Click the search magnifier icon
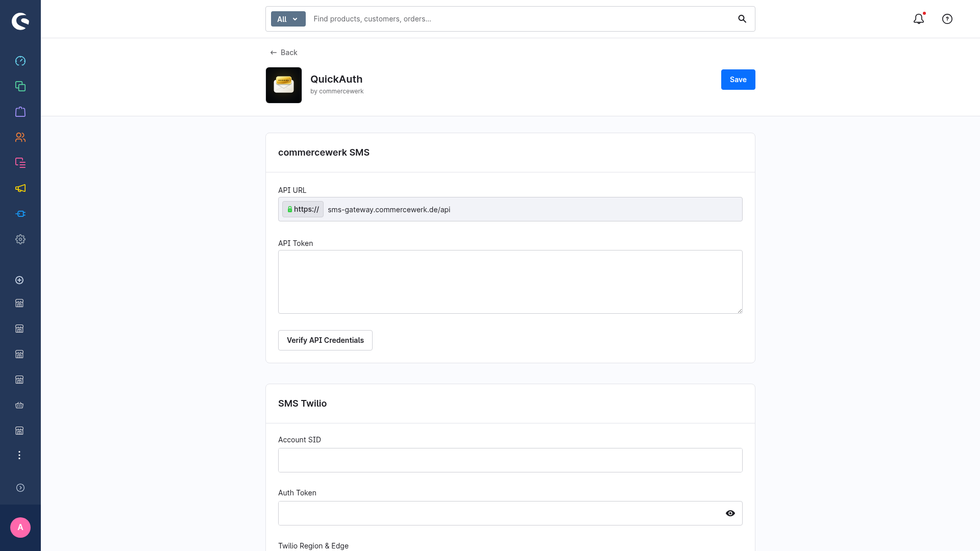Viewport: 980px width, 551px height. point(742,19)
